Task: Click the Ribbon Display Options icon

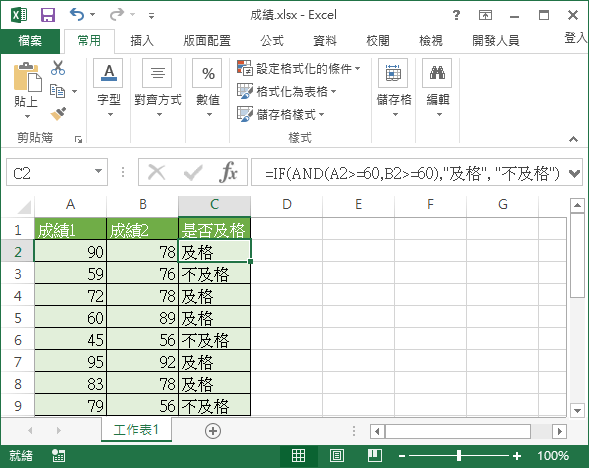Action: click(485, 15)
